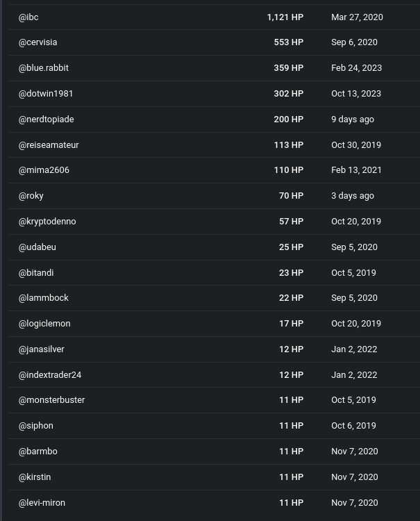Viewport: 420px width, 521px height.
Task: Select the @logiclemon account
Action: point(44,324)
